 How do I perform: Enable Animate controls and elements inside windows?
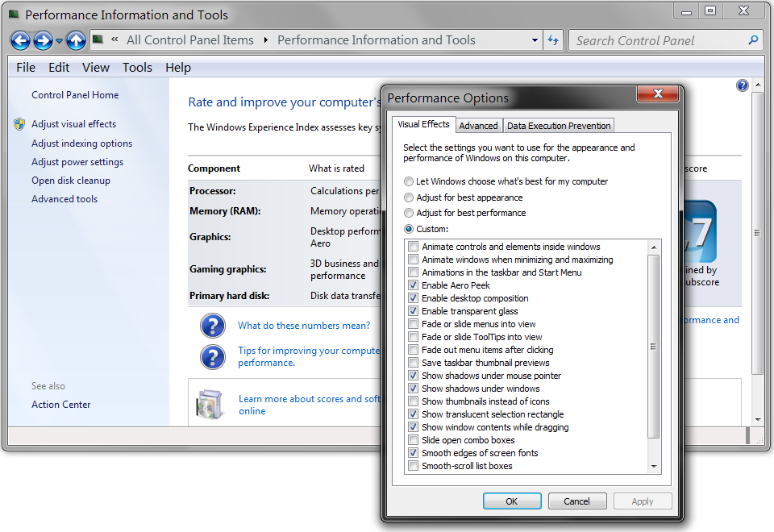[x=413, y=247]
